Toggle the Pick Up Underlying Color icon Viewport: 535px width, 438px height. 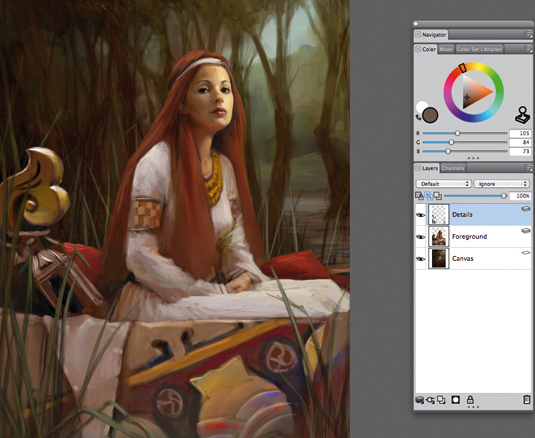(429, 196)
